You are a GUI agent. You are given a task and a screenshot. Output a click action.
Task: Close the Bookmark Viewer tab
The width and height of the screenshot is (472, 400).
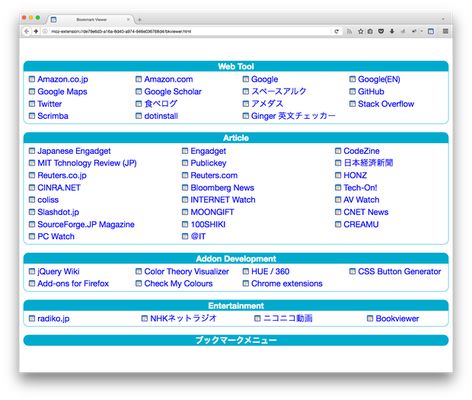coord(128,20)
